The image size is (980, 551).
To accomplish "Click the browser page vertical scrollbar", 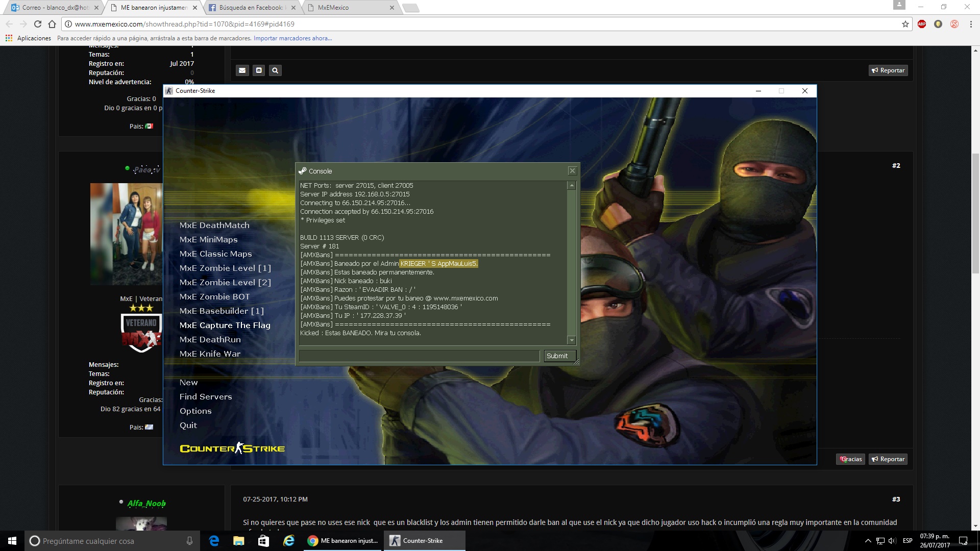I will point(975,213).
